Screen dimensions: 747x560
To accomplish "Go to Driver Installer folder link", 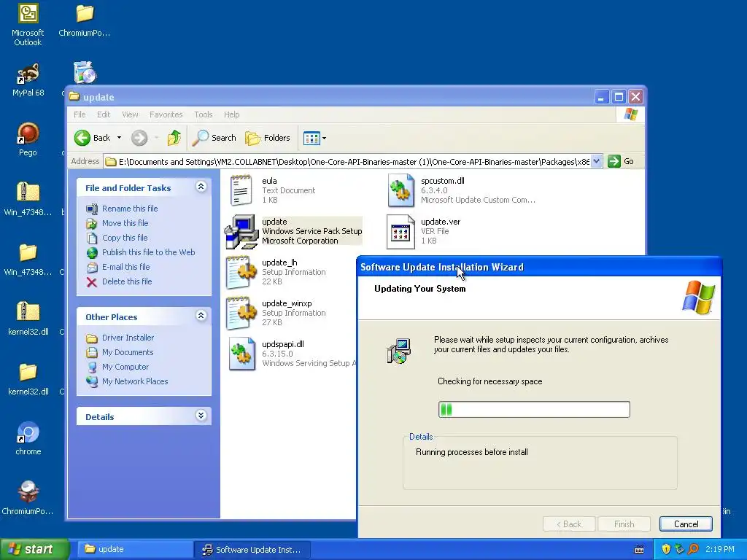I will [x=128, y=338].
